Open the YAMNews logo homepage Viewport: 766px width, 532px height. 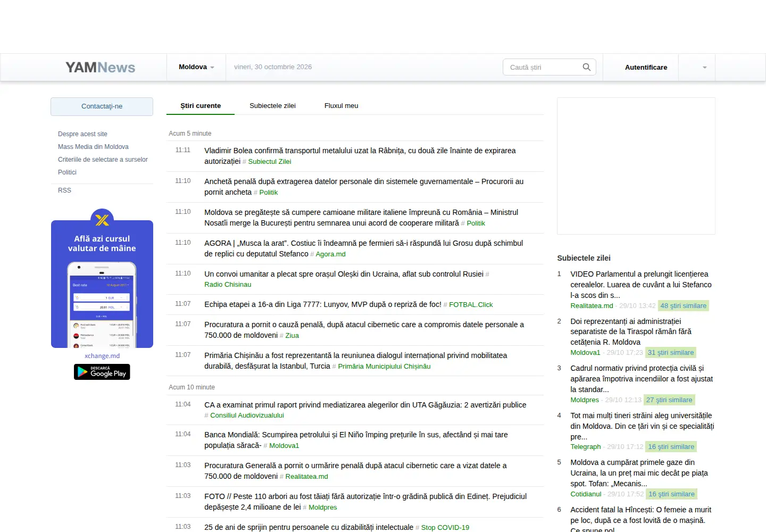(100, 68)
